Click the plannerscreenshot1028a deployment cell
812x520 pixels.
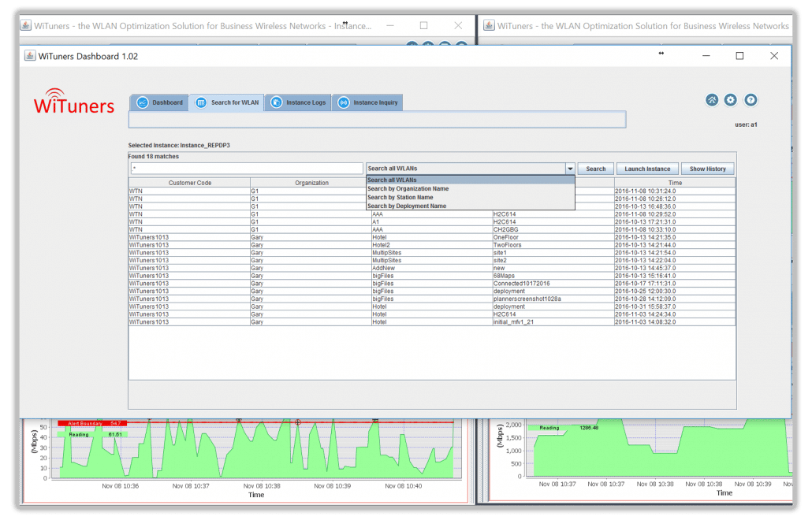553,299
